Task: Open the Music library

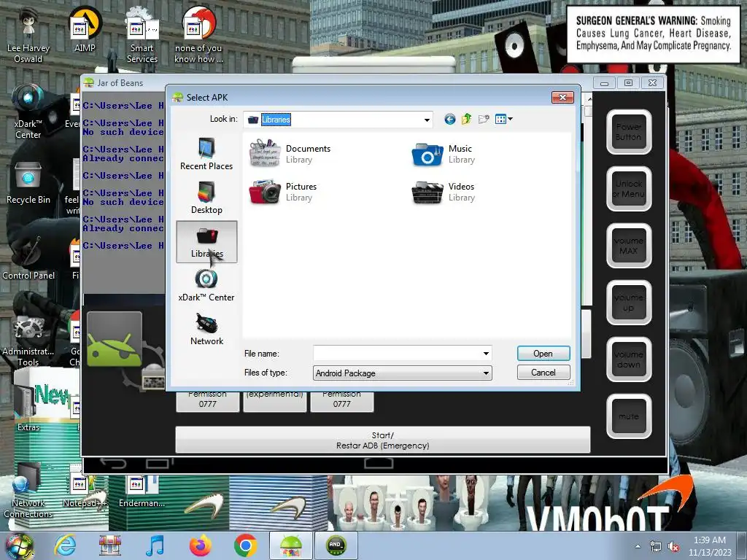Action: 444,154
